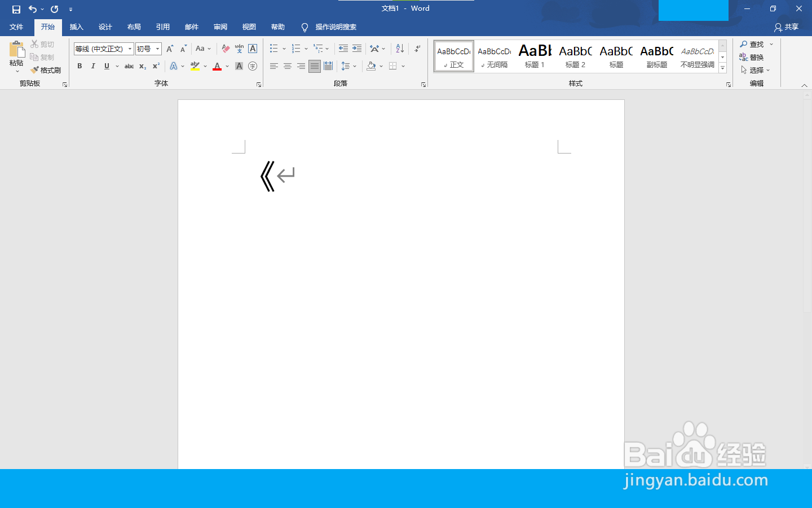
Task: Open the Paste options dropdown arrow
Action: point(17,71)
